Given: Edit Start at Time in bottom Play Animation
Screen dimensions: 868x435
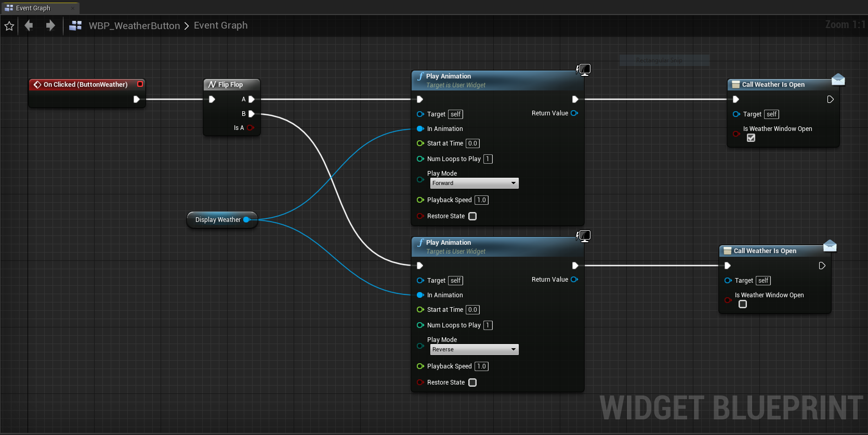Looking at the screenshot, I should click(472, 310).
